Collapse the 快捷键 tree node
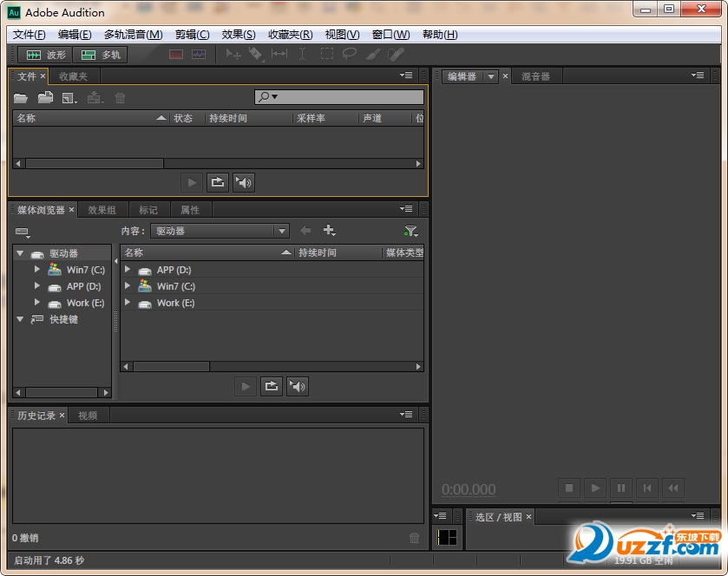This screenshot has height=576, width=728. click(x=20, y=319)
